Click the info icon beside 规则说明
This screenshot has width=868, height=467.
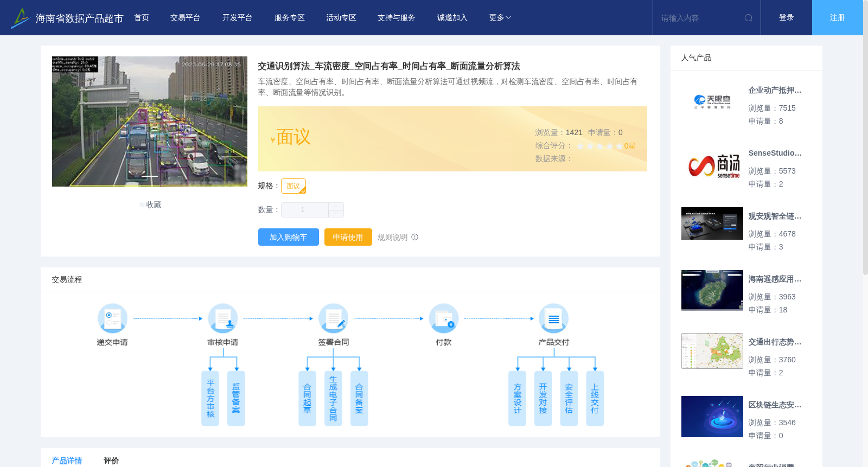(x=415, y=237)
